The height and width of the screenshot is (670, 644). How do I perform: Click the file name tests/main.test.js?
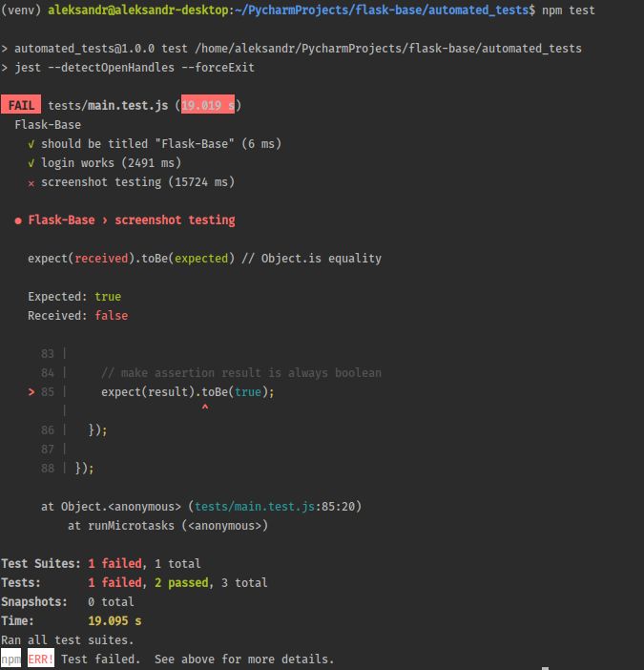click(x=108, y=105)
